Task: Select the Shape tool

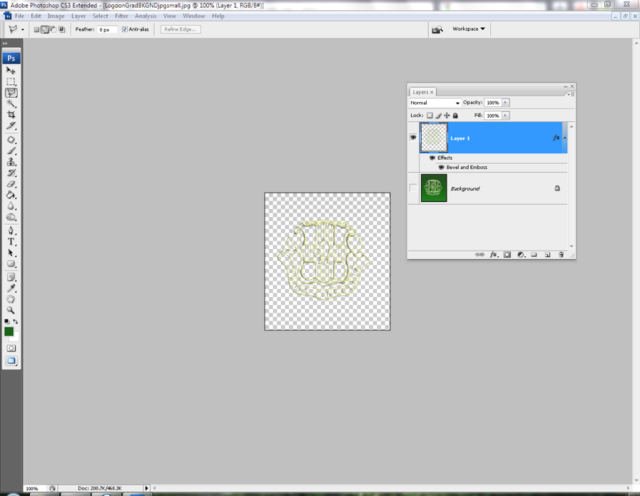Action: click(11, 264)
